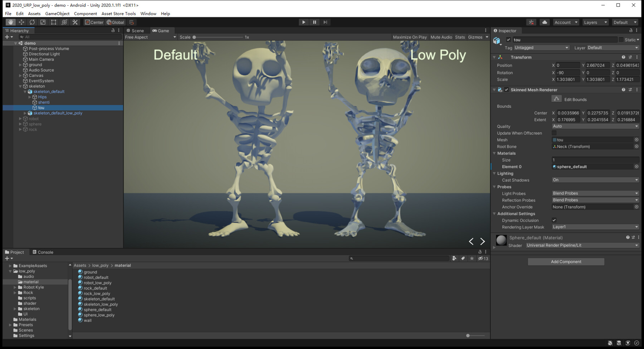Toggle the tou object active checkbox
This screenshot has height=349, width=644.
[x=508, y=40]
